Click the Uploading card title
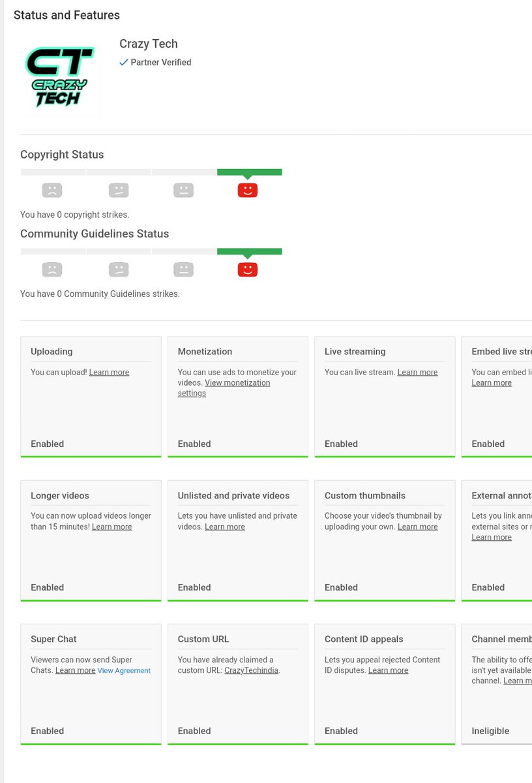 (x=52, y=352)
